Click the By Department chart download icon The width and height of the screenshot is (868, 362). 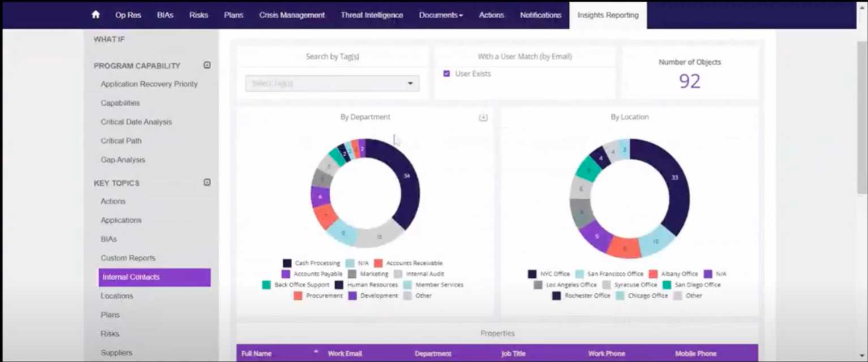[x=483, y=118]
